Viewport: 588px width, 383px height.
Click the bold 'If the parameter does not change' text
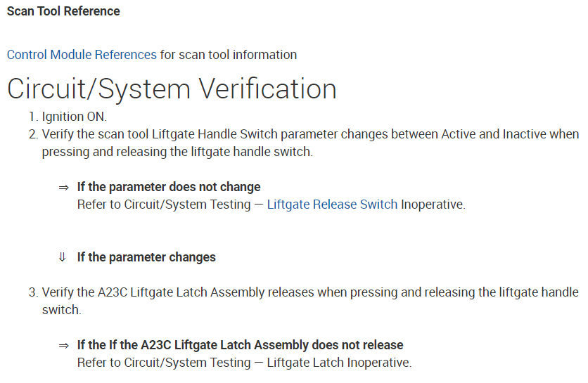169,187
